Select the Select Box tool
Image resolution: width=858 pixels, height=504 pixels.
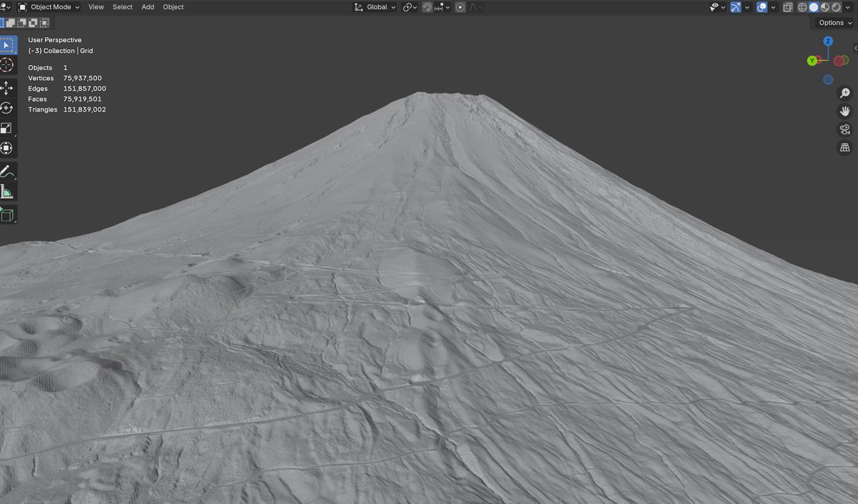click(x=7, y=45)
